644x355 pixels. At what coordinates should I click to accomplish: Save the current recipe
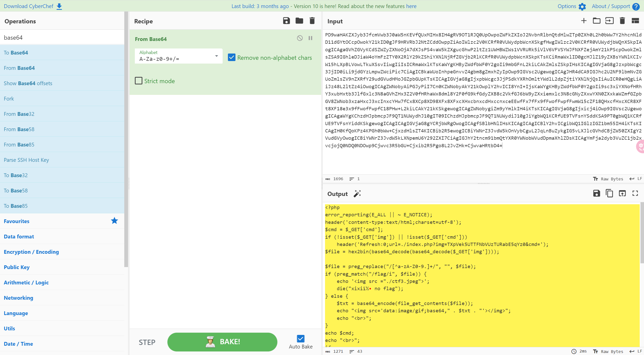tap(286, 21)
